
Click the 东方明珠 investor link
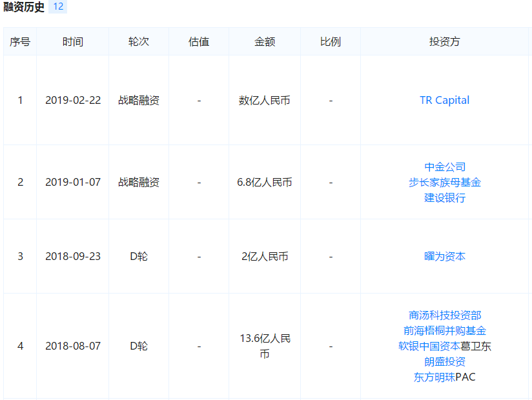[434, 377]
